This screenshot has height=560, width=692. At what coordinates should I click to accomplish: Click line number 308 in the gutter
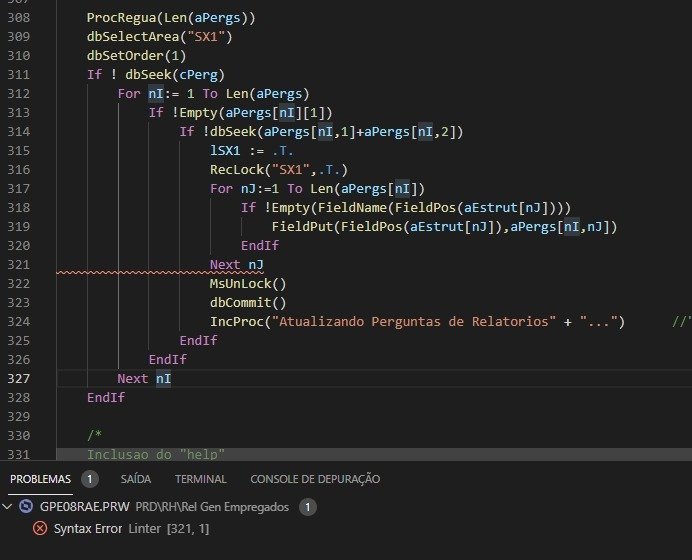click(19, 18)
